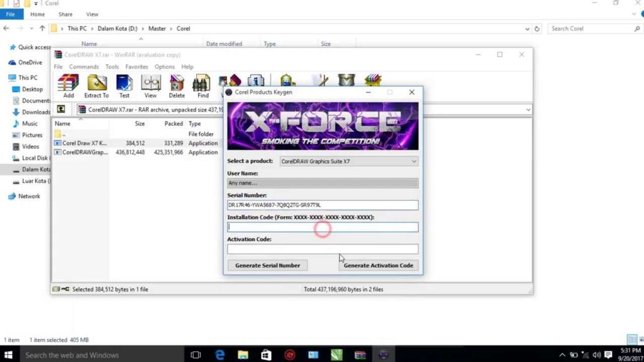644x362 pixels.
Task: Click the Installation Code input field
Action: click(323, 226)
